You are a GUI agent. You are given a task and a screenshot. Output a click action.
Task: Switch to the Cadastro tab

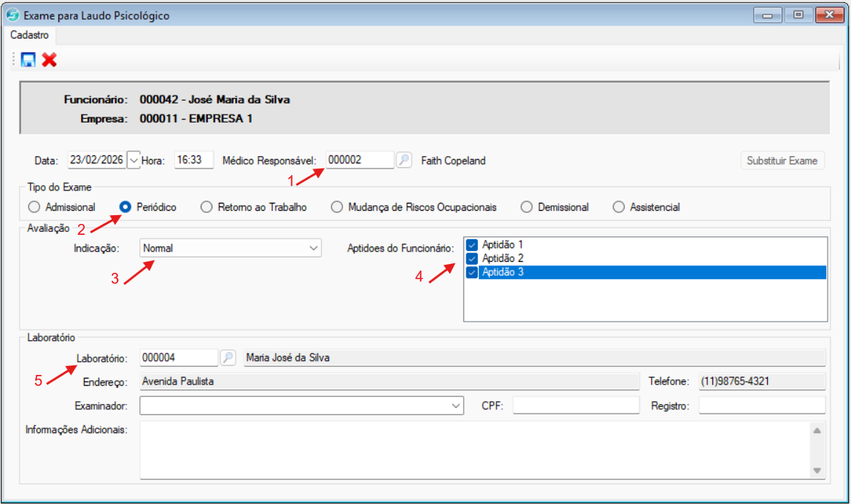29,35
